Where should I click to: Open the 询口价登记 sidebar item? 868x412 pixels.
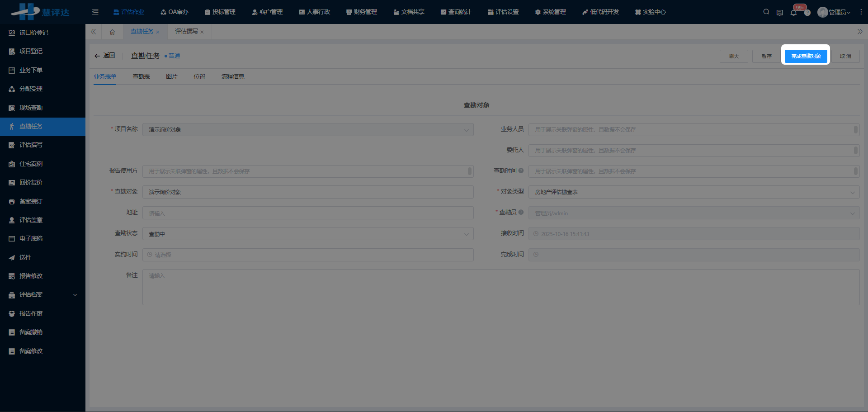coord(31,32)
